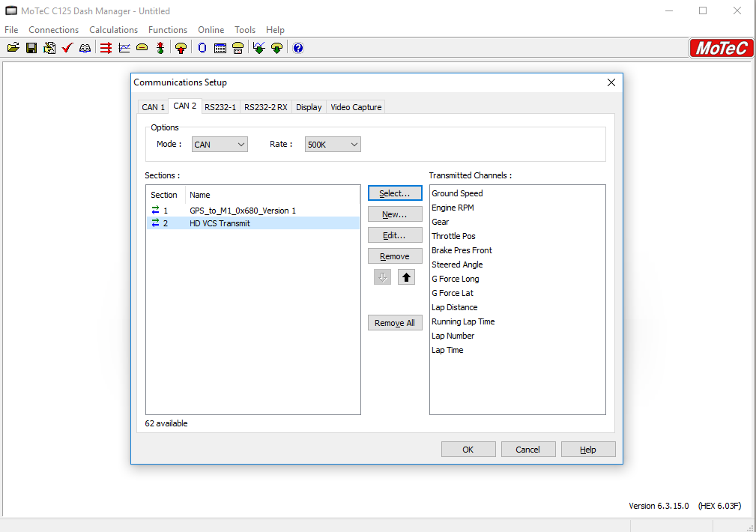This screenshot has width=756, height=532.
Task: Select the GPS_to_M1_0x680_Version 1 section row
Action: click(253, 211)
